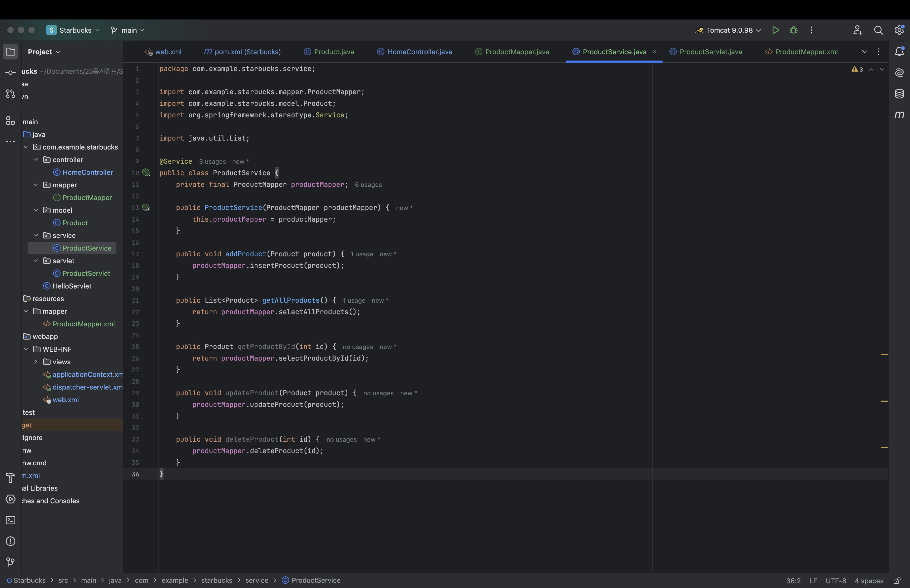Open the Notifications bell panel
The height and width of the screenshot is (588, 910).
pos(899,52)
